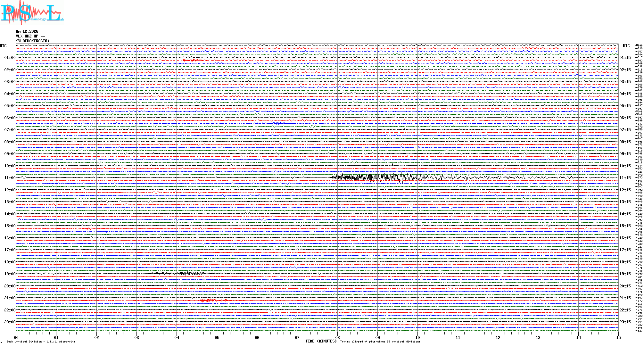Click the PSL Seismology Lab logo

32,13
